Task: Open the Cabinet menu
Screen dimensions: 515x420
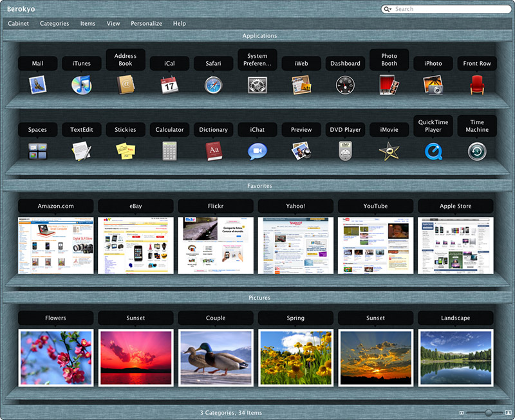Action: pyautogui.click(x=19, y=24)
